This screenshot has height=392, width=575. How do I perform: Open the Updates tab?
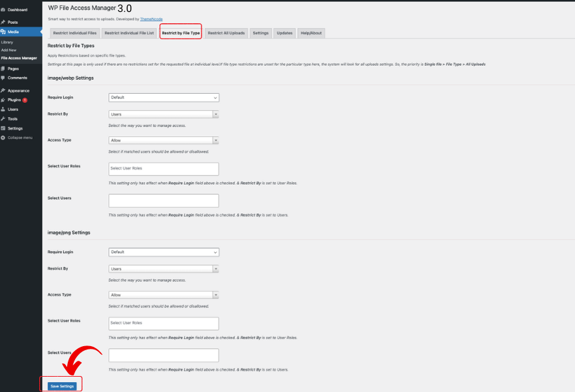point(285,33)
